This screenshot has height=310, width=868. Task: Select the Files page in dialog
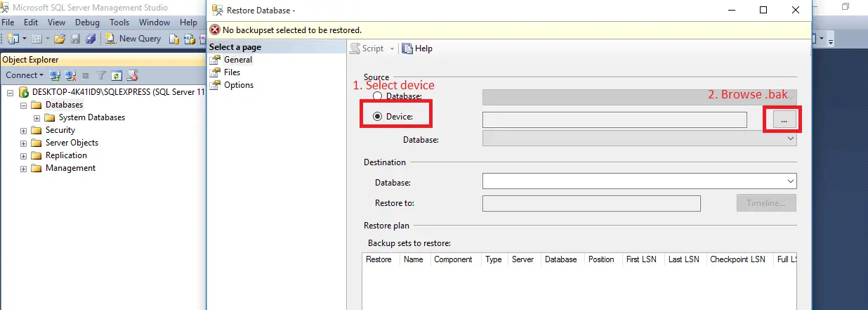[x=232, y=72]
